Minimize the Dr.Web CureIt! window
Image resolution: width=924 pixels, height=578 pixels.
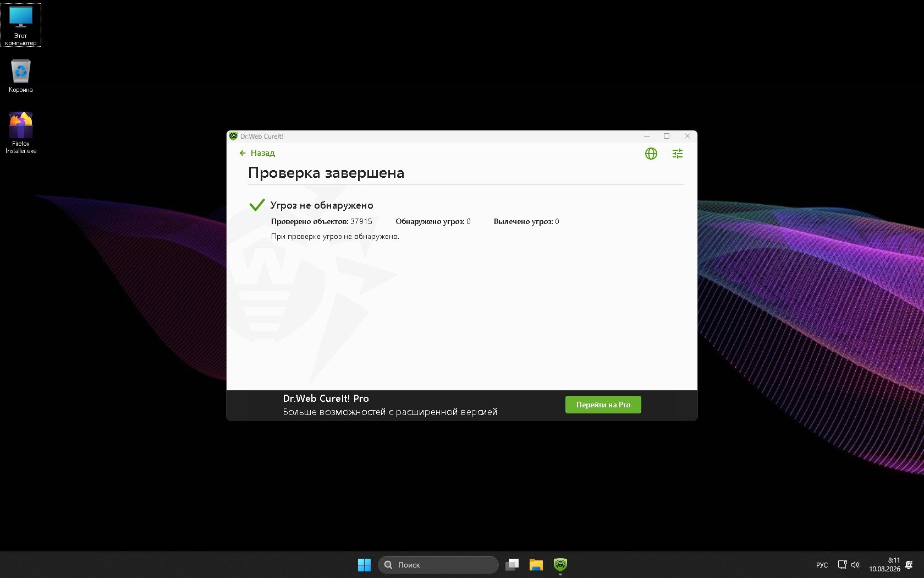(x=647, y=136)
